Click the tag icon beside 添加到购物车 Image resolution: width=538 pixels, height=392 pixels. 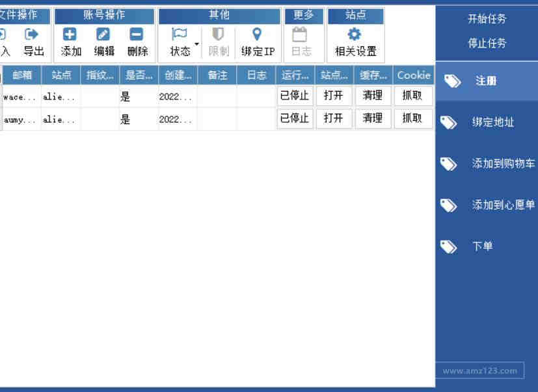point(448,164)
